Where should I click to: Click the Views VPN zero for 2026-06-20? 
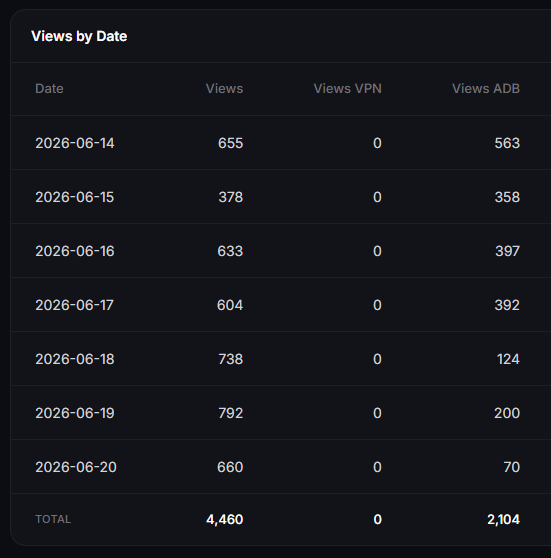click(x=377, y=467)
